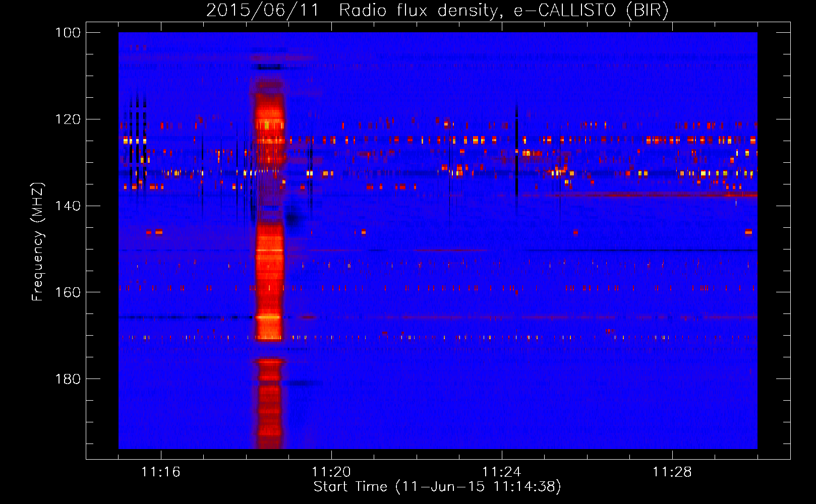Select the "Frequency (MHZ)" y-axis label
This screenshot has height=504, width=816.
click(38, 241)
